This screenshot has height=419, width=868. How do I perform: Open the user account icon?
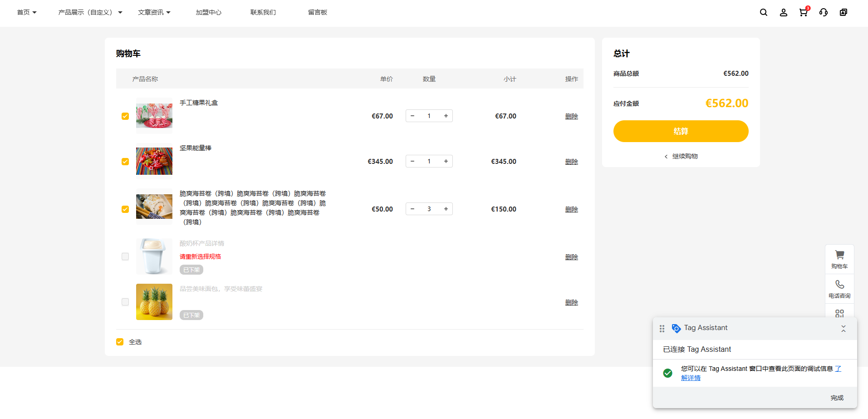[783, 13]
